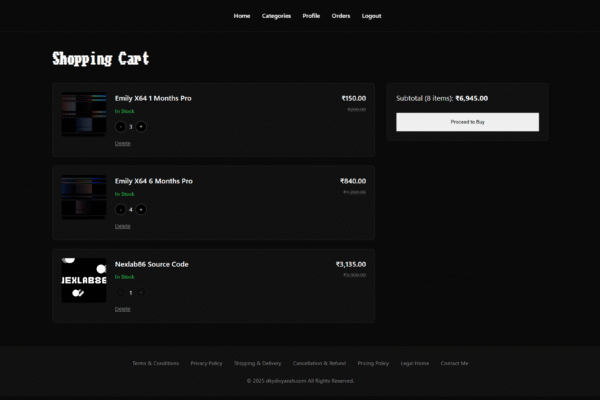Screen dimensions: 600x400
Task: Open the Nexlab86 product image
Action: tap(84, 280)
